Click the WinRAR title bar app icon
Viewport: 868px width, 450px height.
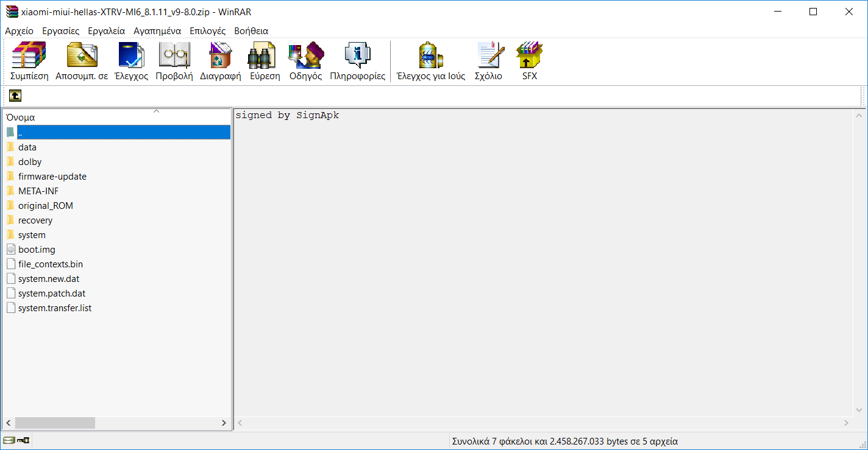pyautogui.click(x=12, y=12)
